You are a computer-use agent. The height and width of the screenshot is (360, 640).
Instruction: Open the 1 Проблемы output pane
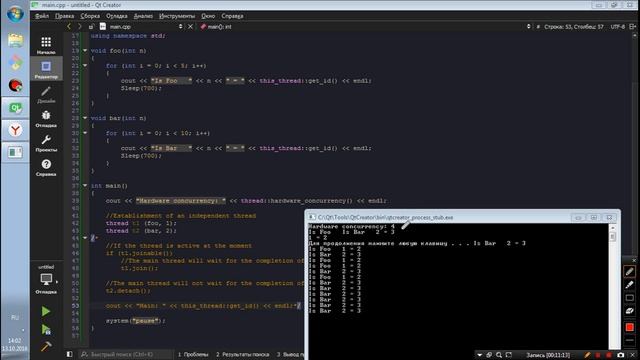tap(193, 354)
